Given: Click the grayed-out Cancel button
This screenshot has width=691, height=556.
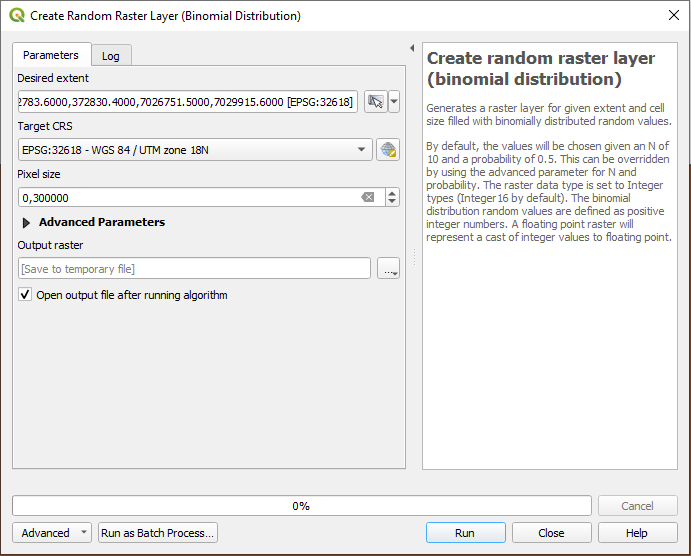Looking at the screenshot, I should (x=637, y=506).
